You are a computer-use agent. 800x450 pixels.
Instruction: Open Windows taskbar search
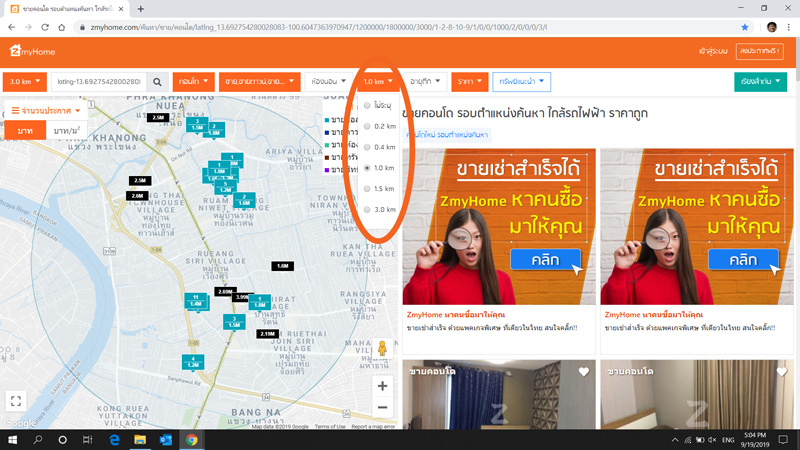click(x=38, y=440)
